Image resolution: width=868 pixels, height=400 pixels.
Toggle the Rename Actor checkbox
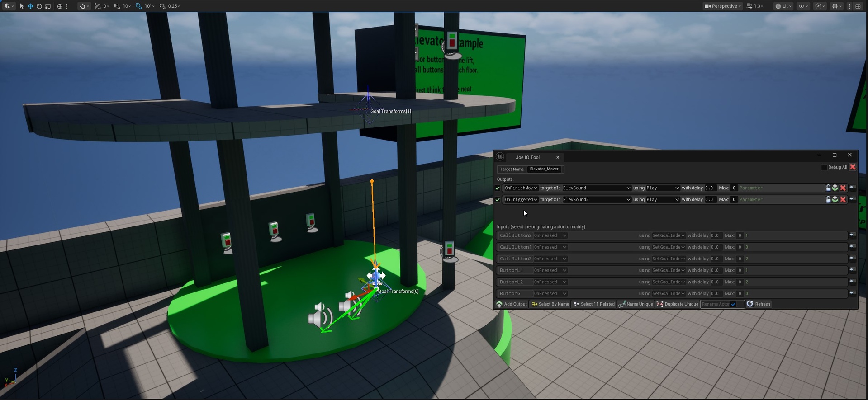click(x=733, y=304)
